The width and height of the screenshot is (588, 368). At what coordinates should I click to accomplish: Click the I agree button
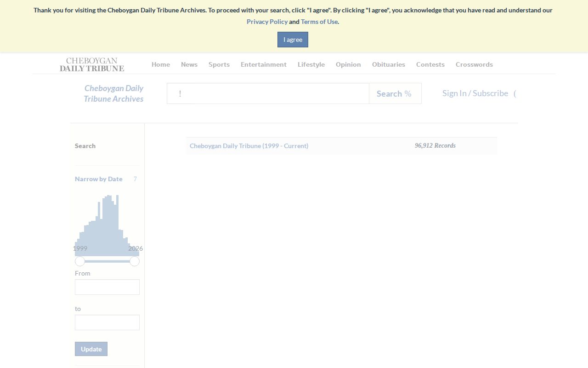(293, 40)
